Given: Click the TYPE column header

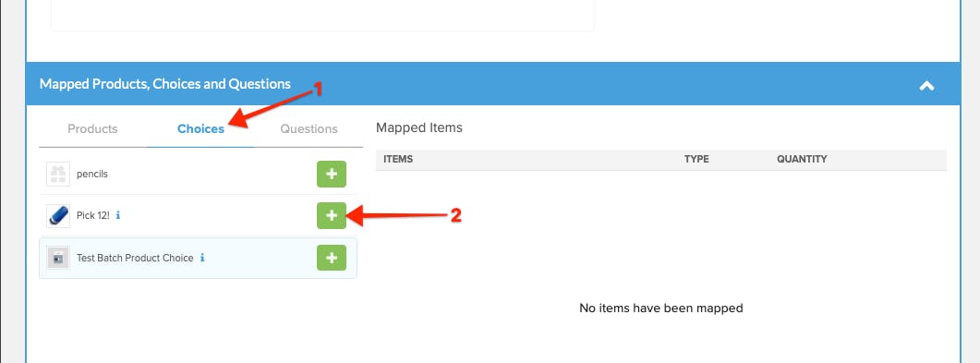Looking at the screenshot, I should [x=696, y=159].
